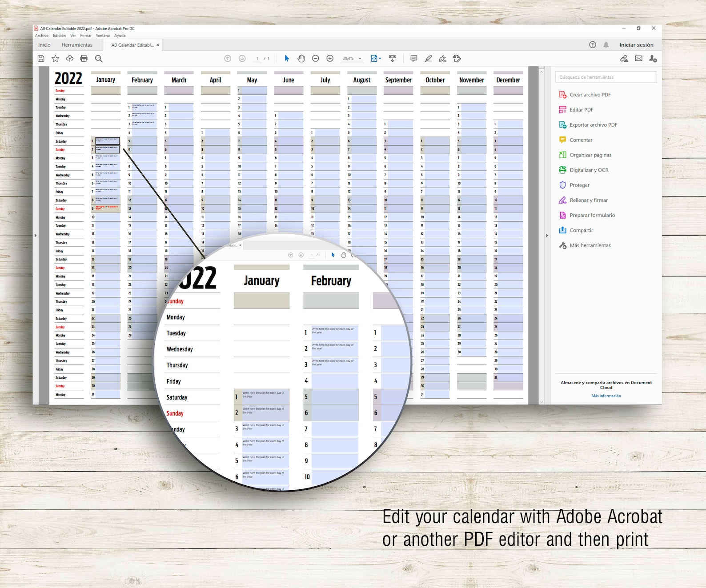
Task: Expand the left navigation pane arrow
Action: click(36, 236)
